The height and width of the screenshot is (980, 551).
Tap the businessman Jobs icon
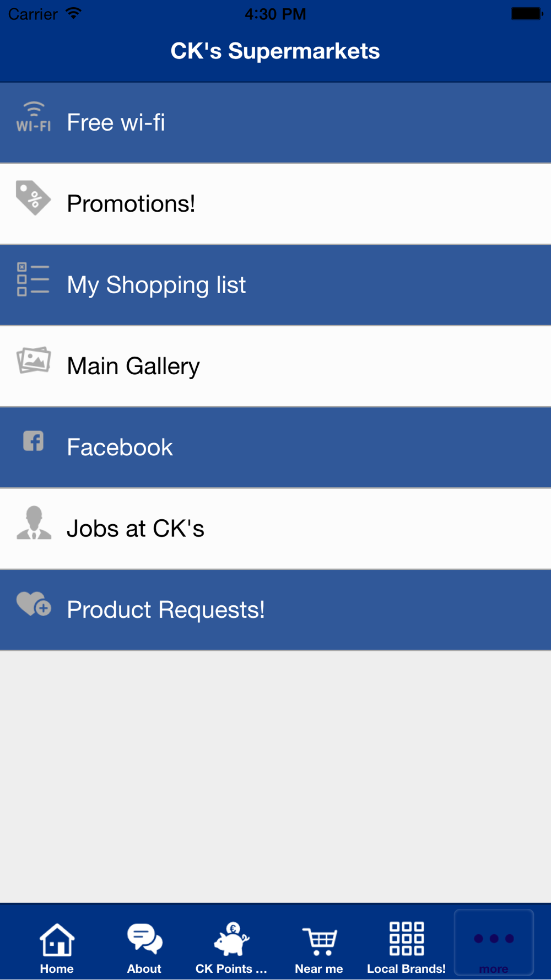34,522
